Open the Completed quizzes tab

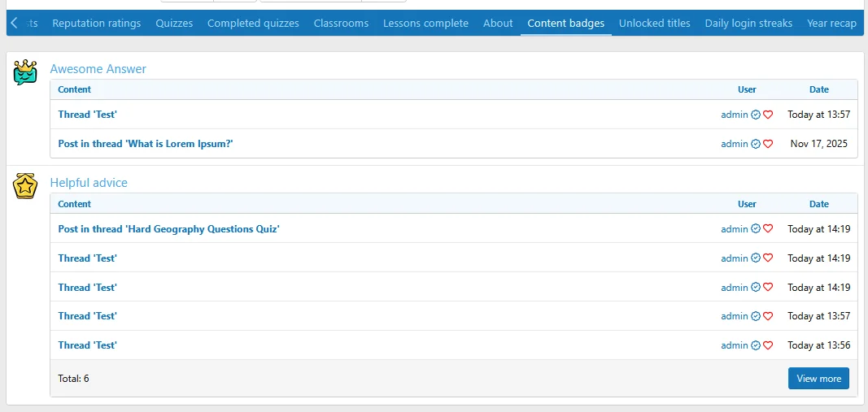[253, 24]
